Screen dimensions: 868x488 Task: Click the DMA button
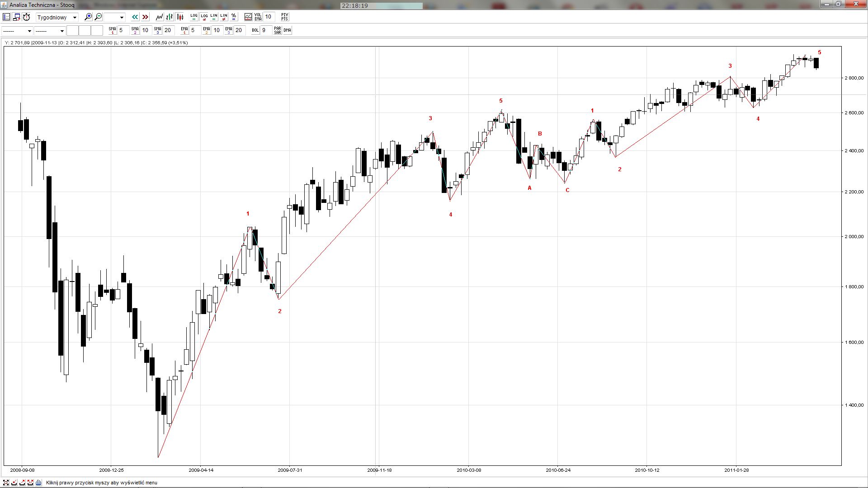pos(287,30)
